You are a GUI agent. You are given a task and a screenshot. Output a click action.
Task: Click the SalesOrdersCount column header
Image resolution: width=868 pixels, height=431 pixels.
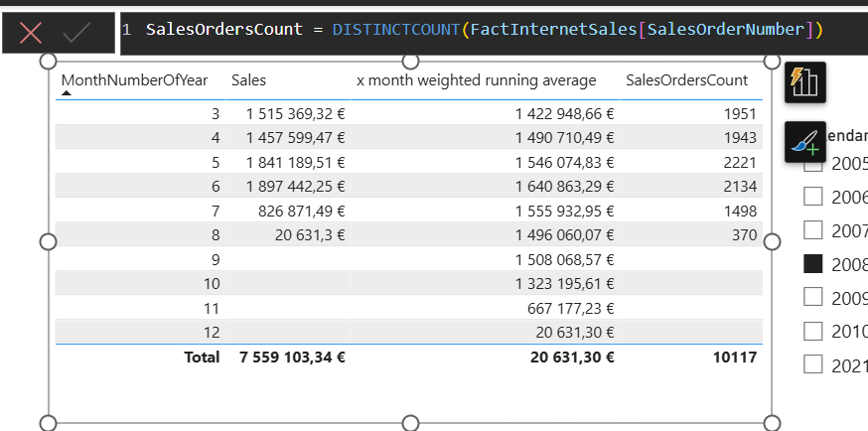687,80
